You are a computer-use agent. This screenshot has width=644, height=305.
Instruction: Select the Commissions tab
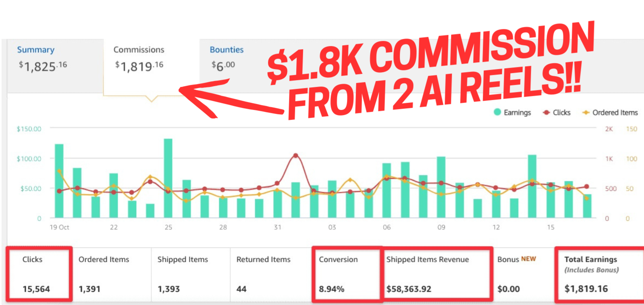[139, 50]
